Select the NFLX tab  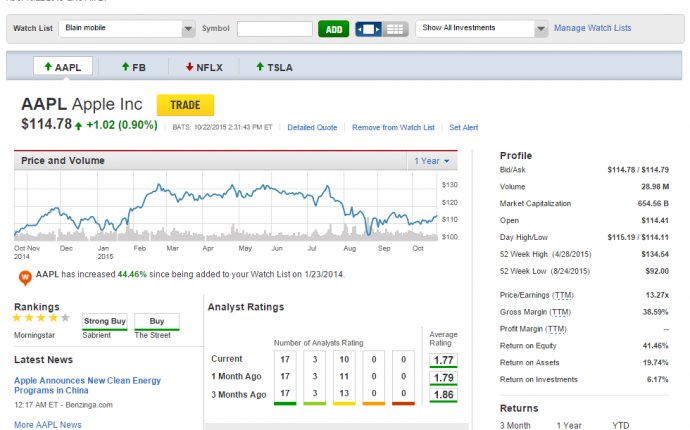pos(204,67)
